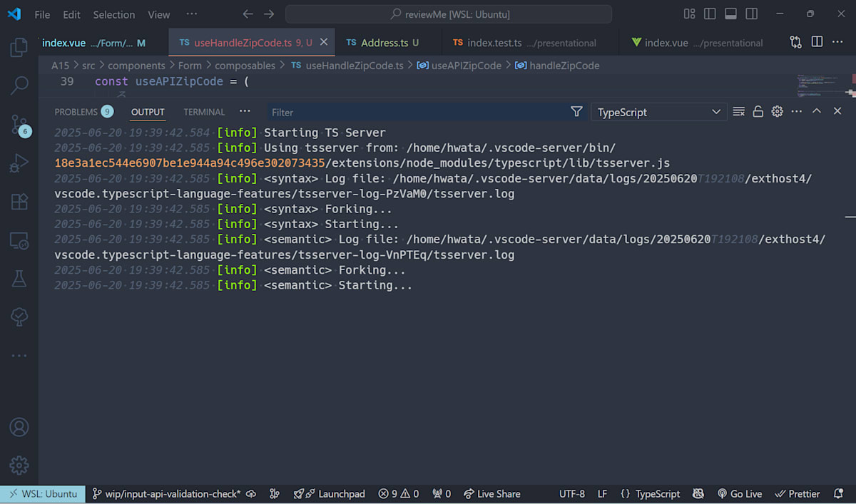Click the wip/input-api-validation-check branch
The width and height of the screenshot is (856, 504).
167,493
